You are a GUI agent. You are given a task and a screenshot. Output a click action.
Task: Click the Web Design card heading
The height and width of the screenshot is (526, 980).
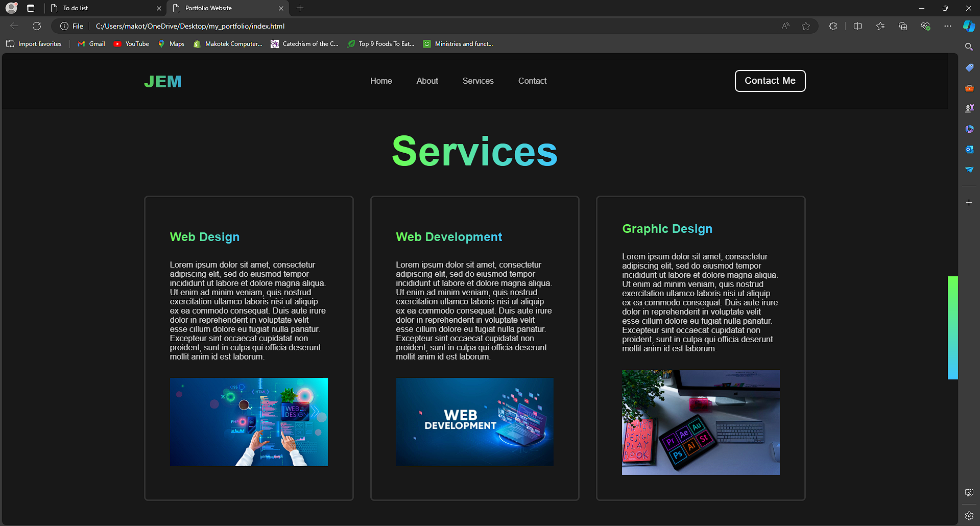pos(205,237)
